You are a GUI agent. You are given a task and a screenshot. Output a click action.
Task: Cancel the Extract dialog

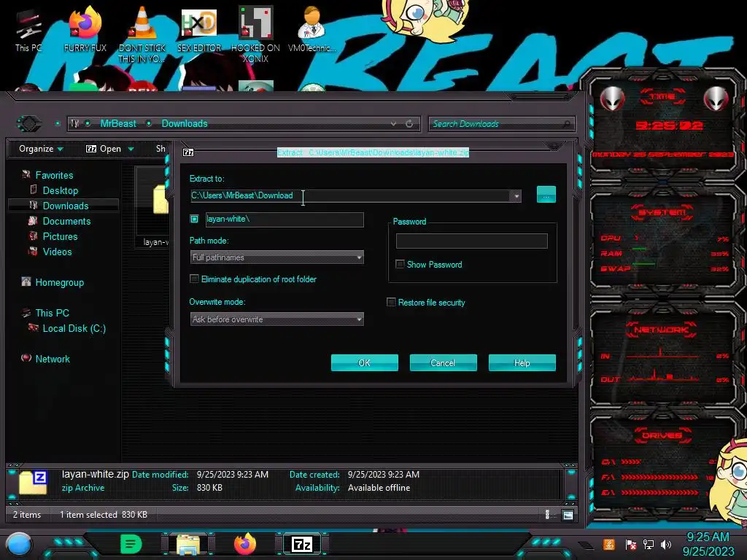click(443, 363)
